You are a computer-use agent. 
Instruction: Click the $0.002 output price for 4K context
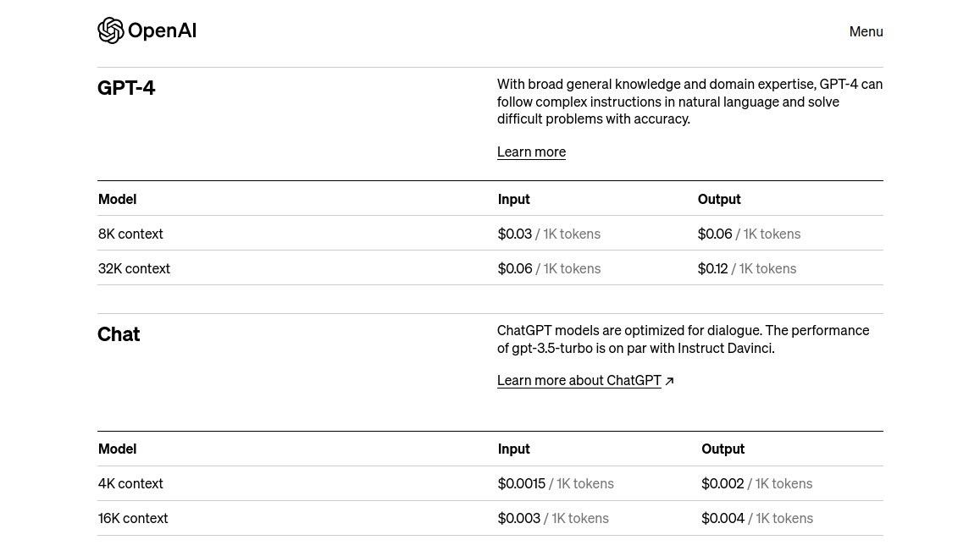(723, 483)
